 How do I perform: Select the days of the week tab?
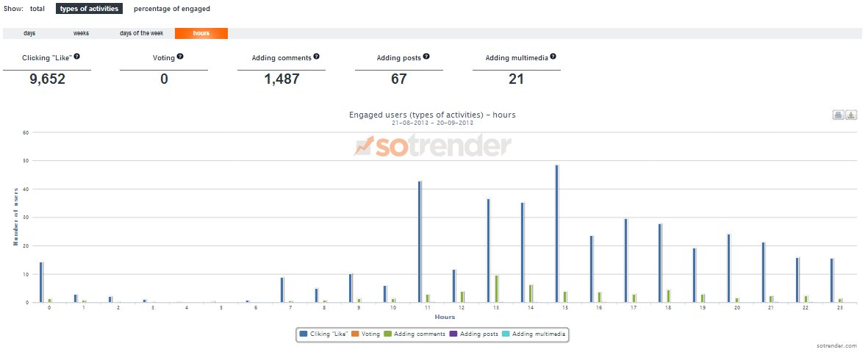coord(140,33)
